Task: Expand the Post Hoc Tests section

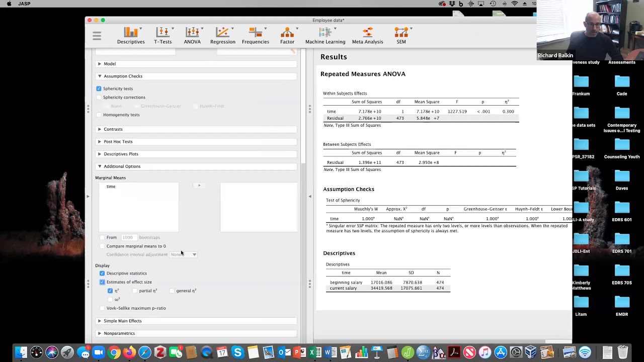Action: [196, 141]
